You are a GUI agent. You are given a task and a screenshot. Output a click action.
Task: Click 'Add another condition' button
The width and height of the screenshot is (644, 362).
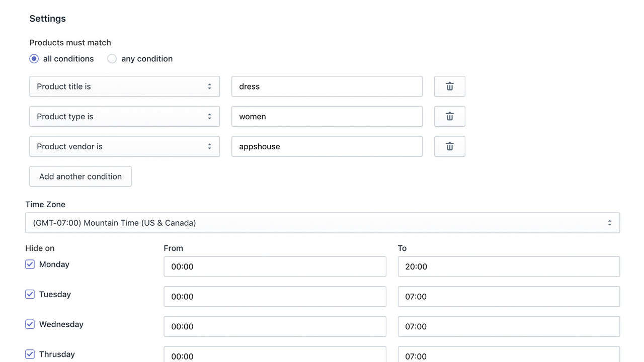(80, 176)
